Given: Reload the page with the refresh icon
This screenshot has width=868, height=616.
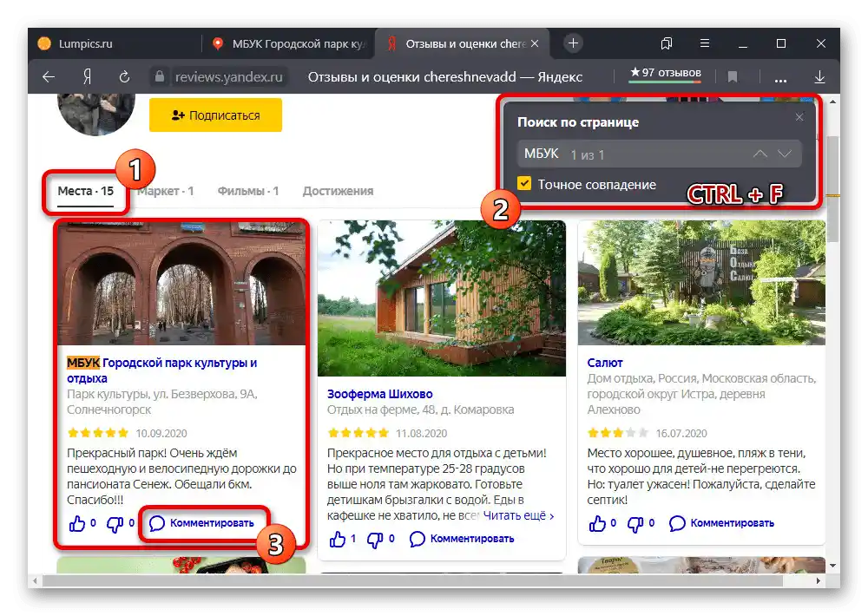Looking at the screenshot, I should click(x=124, y=77).
